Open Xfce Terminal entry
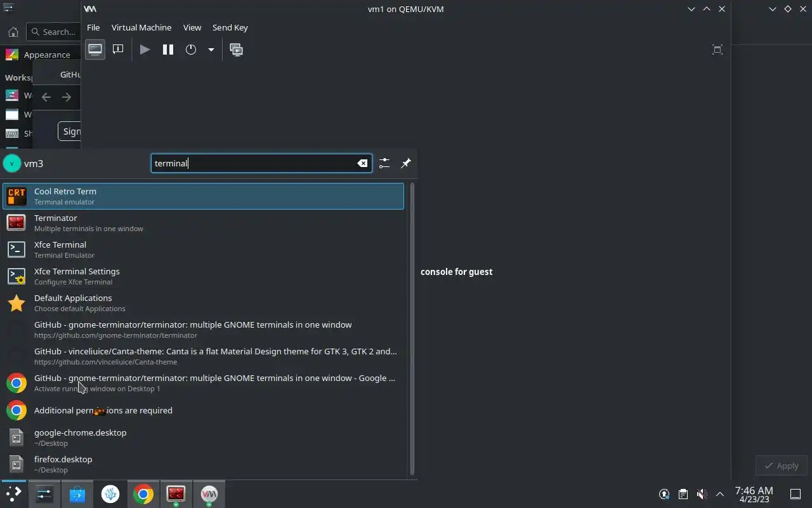Image resolution: width=812 pixels, height=508 pixels. click(203, 250)
